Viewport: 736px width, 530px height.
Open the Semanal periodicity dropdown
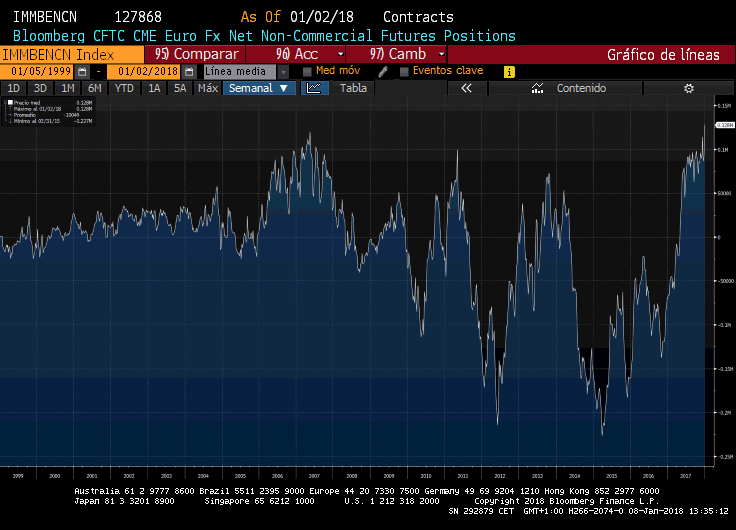(x=259, y=88)
